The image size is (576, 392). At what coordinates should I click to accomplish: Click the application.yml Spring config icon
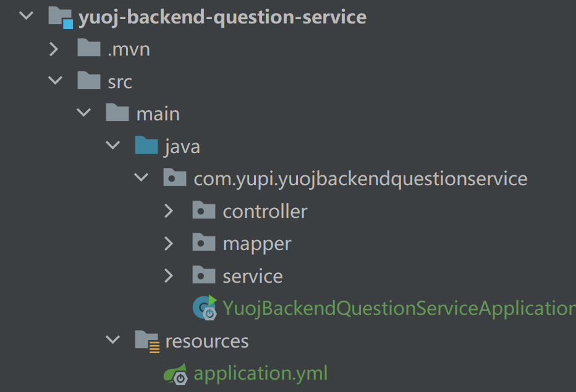(176, 373)
